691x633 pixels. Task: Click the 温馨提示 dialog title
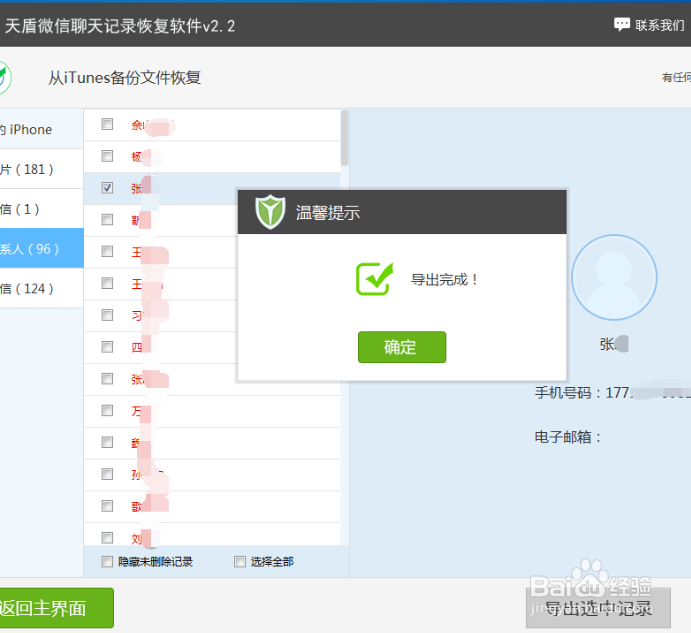coord(328,213)
